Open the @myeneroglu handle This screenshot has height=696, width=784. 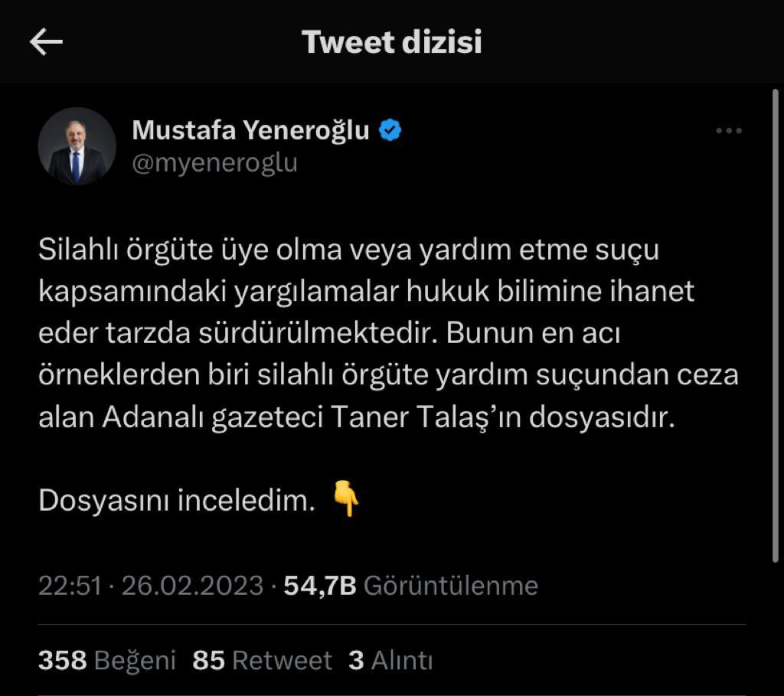(x=215, y=163)
